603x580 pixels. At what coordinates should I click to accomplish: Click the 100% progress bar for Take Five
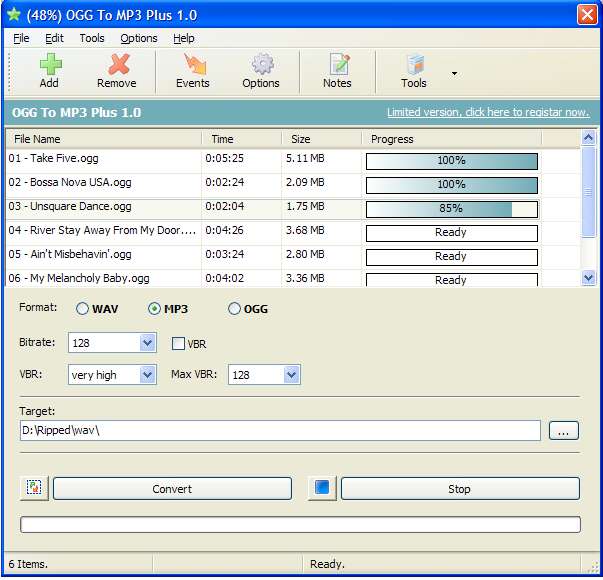pos(451,161)
